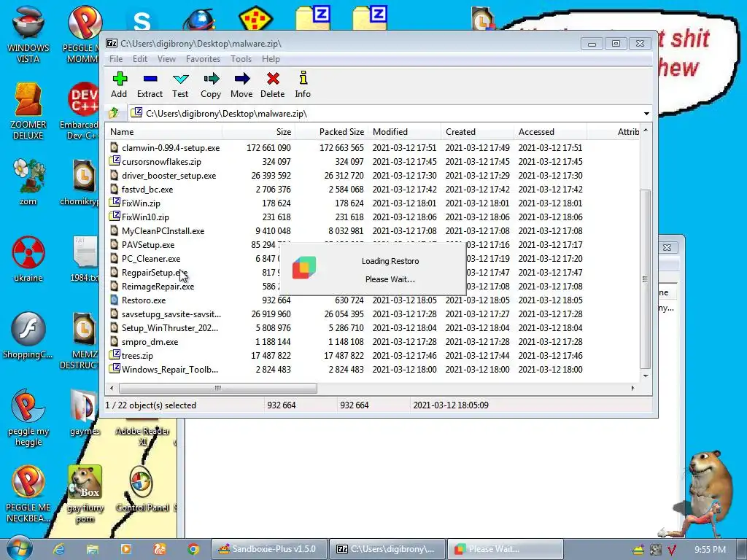Sort by Accessed column header
Image resolution: width=747 pixels, height=560 pixels.
pyautogui.click(x=550, y=132)
